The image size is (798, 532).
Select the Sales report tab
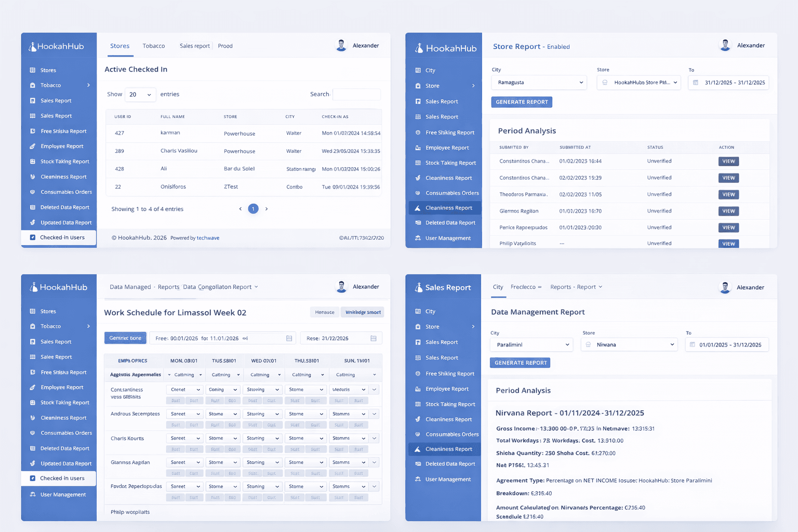click(x=194, y=46)
